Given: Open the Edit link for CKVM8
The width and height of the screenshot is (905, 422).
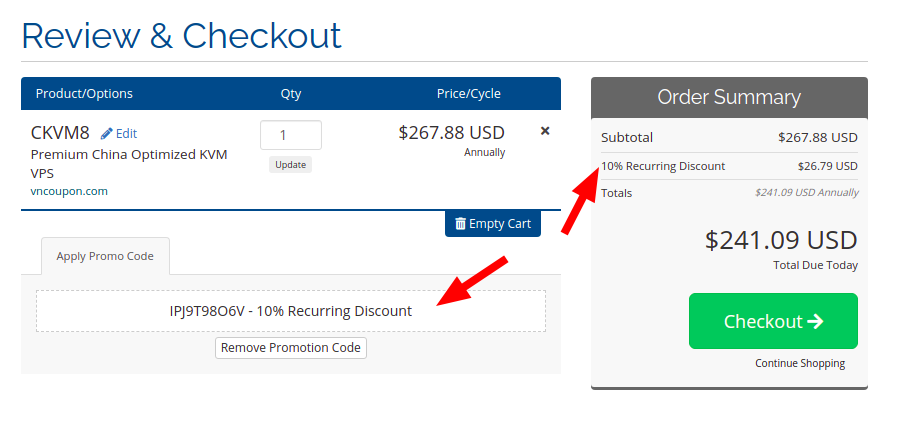Looking at the screenshot, I should point(119,134).
